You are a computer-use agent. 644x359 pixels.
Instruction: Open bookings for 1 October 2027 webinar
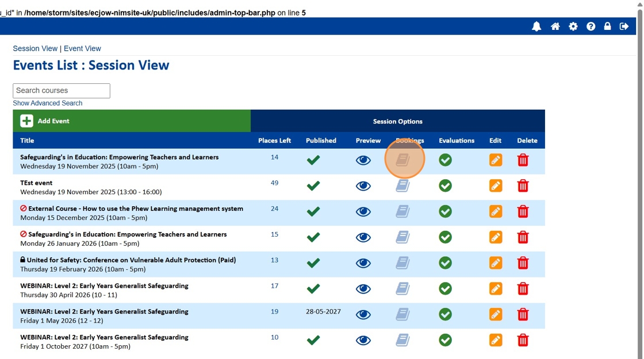[x=402, y=340]
